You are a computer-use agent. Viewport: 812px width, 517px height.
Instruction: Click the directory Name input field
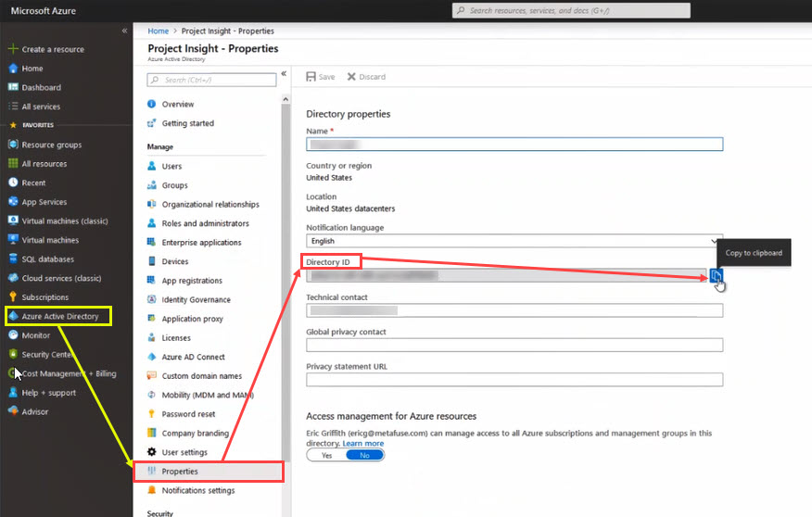[x=514, y=144]
